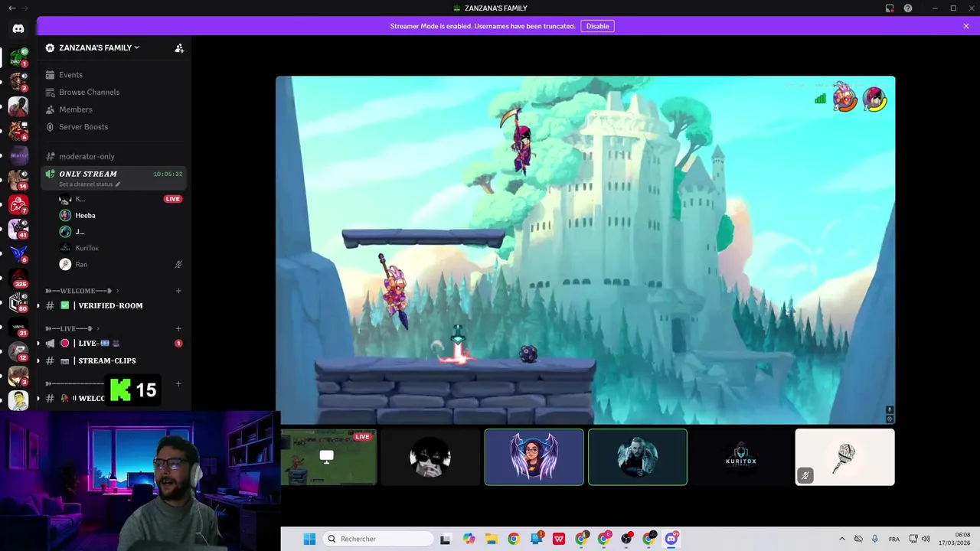Open Server Boosts
980x551 pixels.
[113, 127]
